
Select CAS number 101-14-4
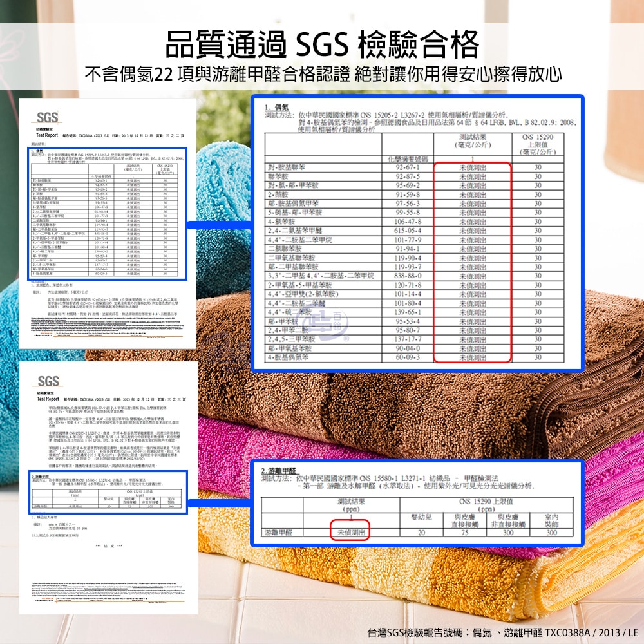point(408,294)
